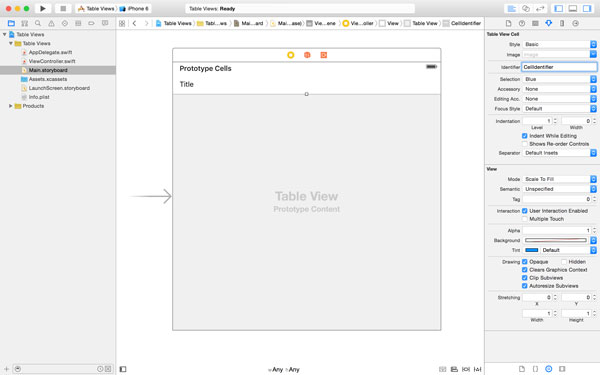Open the Mode dropdown, Scale To Fill

[559, 179]
